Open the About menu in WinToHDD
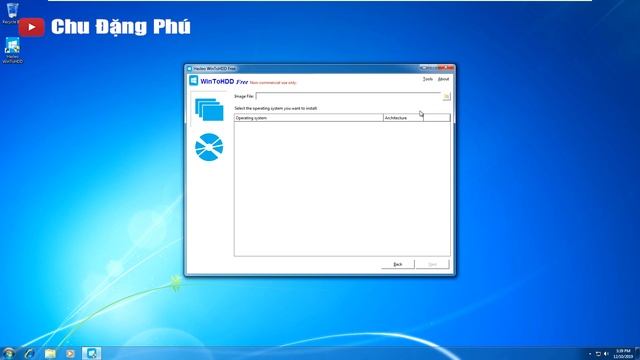The image size is (640, 360). click(x=443, y=79)
